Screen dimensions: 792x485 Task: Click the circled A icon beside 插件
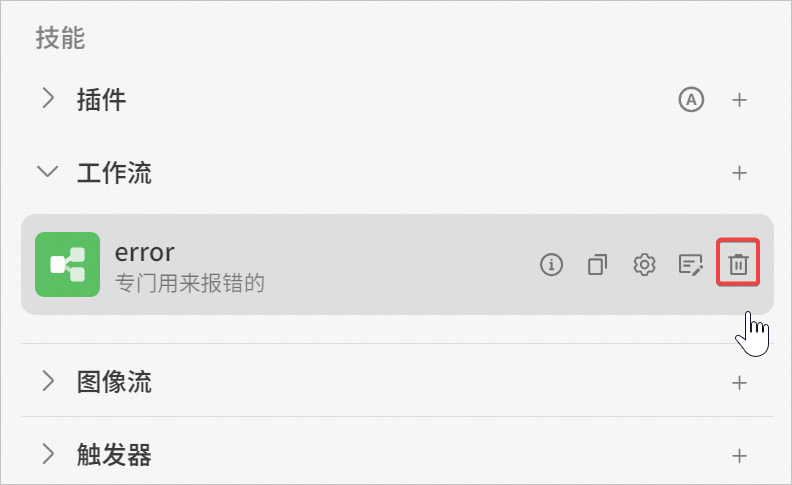691,100
